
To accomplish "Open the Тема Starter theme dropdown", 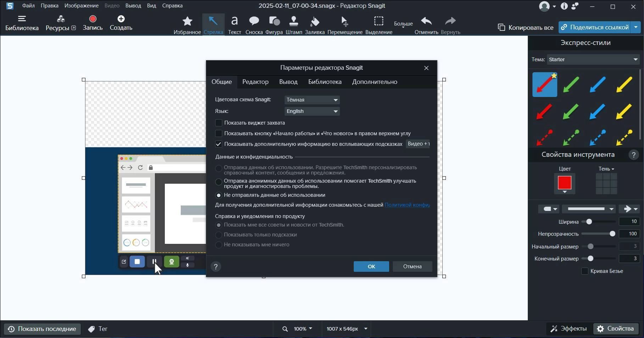I will [593, 59].
